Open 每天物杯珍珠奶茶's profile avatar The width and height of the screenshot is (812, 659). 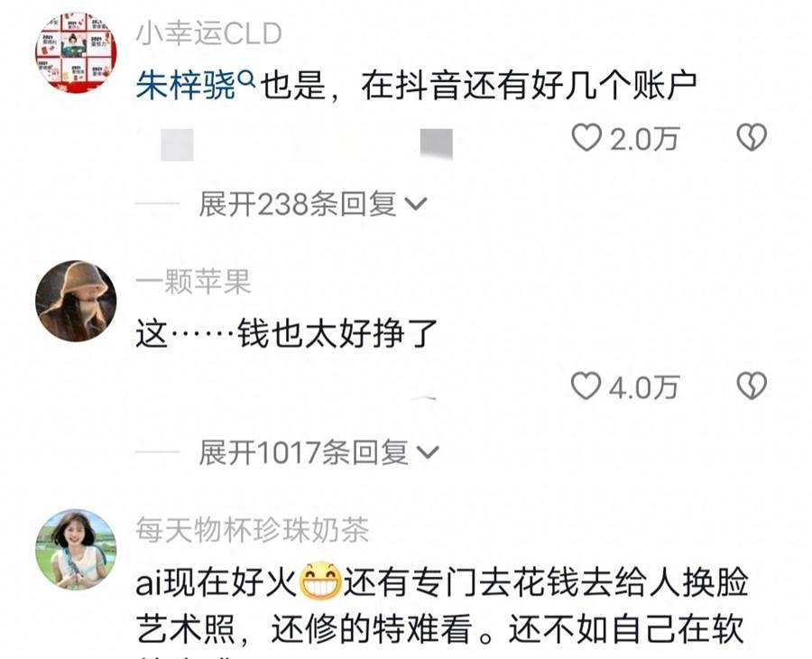(76, 549)
